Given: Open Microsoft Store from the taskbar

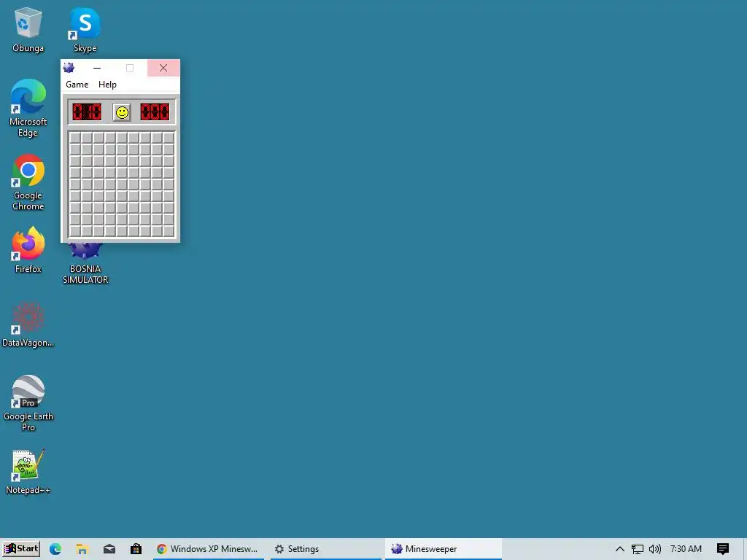Looking at the screenshot, I should pyautogui.click(x=136, y=549).
